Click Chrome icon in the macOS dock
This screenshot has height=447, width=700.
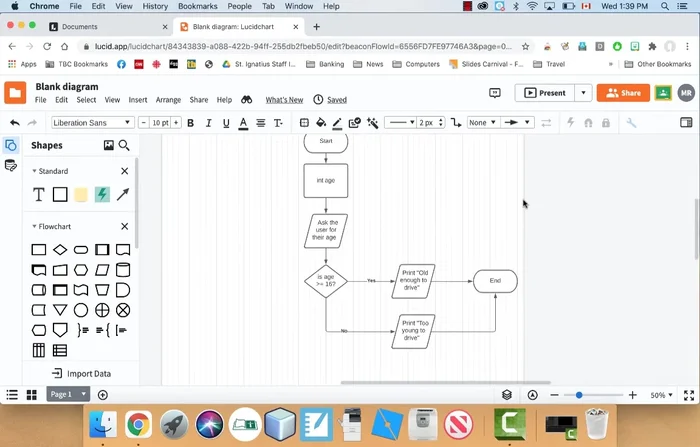[x=138, y=425]
